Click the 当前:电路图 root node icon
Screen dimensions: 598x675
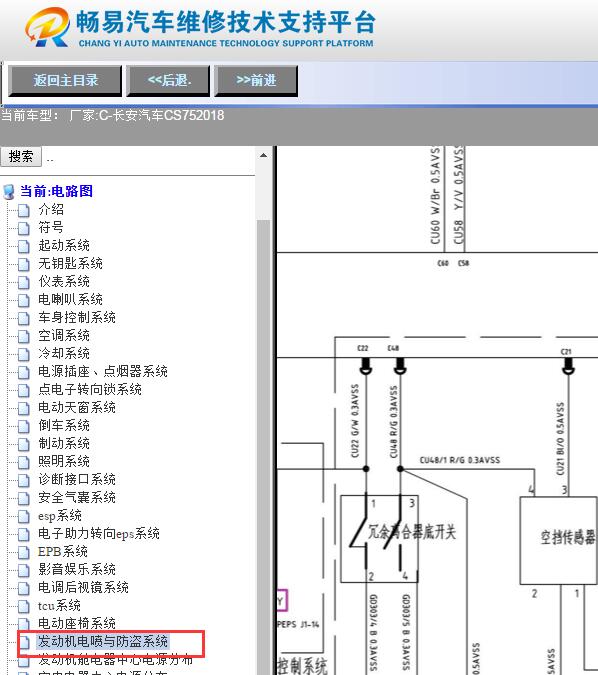pos(9,192)
